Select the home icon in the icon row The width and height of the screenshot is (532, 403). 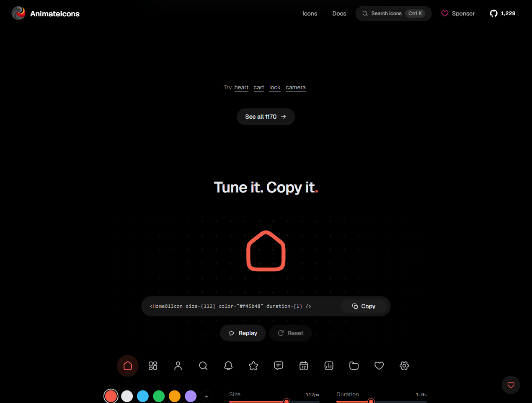pos(128,366)
